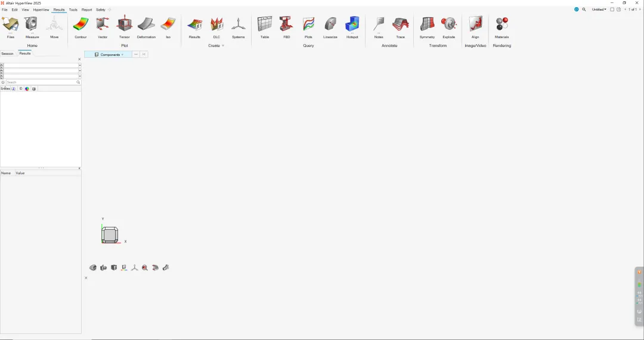
Task: Click the page layout icon in top right
Action: click(612, 10)
